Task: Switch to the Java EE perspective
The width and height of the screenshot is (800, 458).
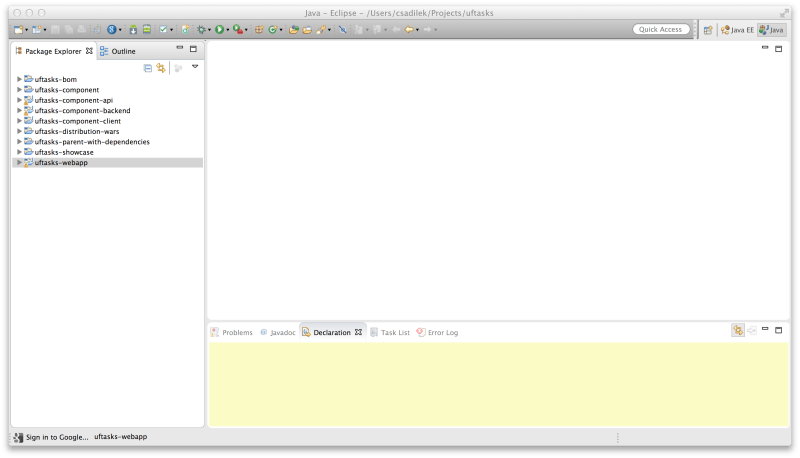Action: [737, 30]
